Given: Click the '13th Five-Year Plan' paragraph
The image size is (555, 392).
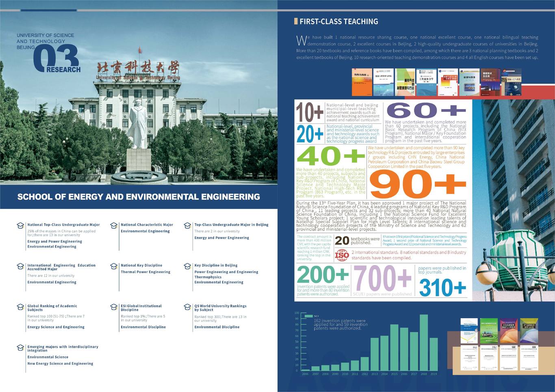Looking at the screenshot, I should coord(381,216).
